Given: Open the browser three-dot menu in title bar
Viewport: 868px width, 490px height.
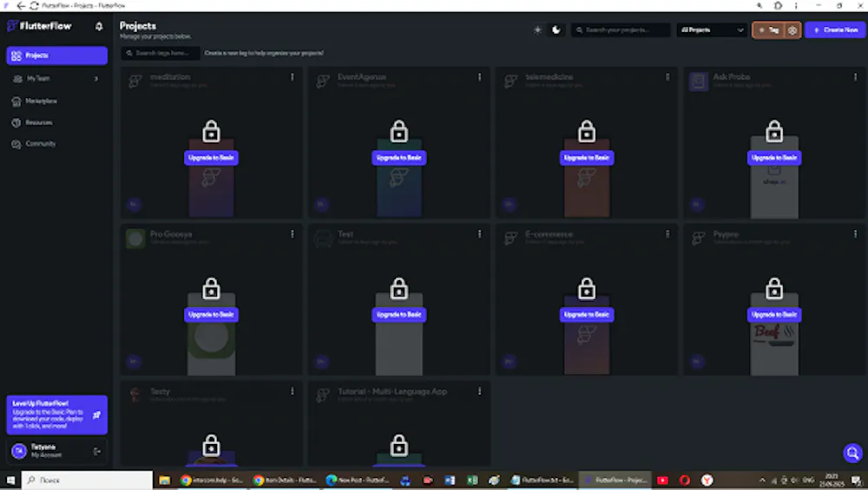Looking at the screenshot, I should tap(796, 5).
